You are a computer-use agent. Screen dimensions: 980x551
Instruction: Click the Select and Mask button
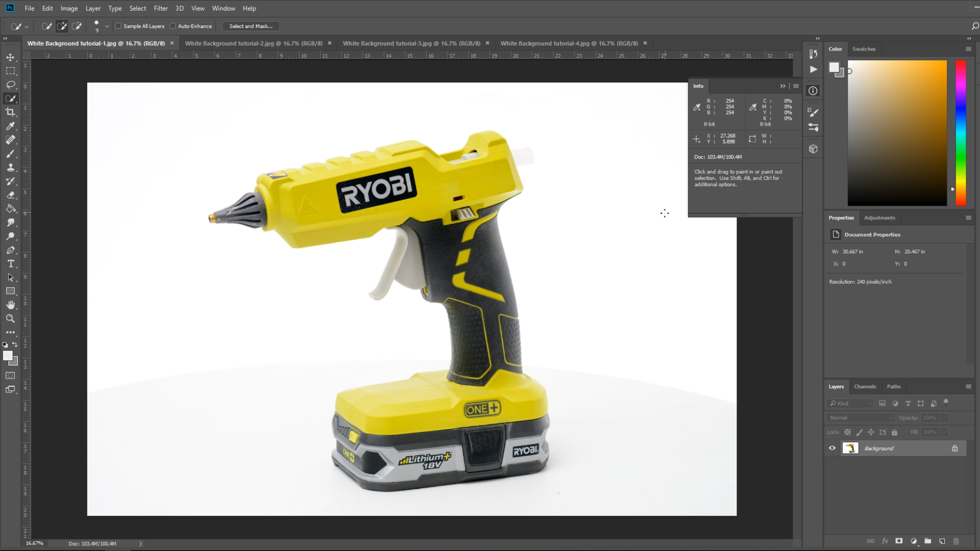(x=251, y=26)
